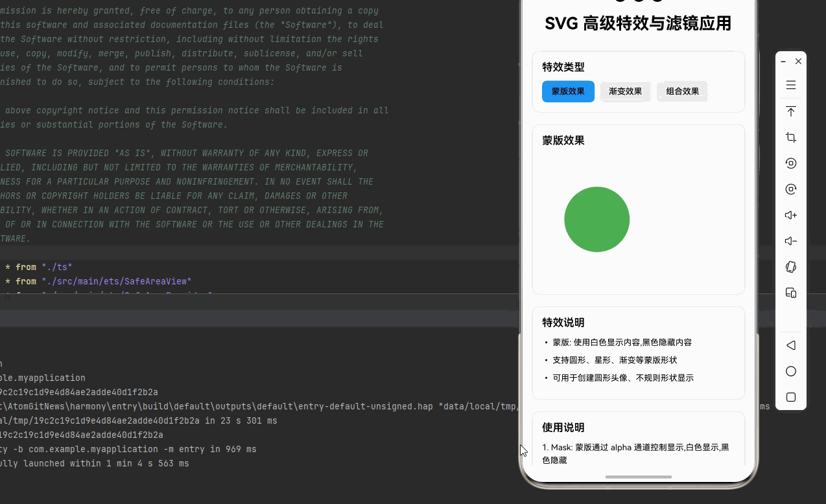Click the 特效说明 heading
This screenshot has width=826, height=504.
[563, 322]
